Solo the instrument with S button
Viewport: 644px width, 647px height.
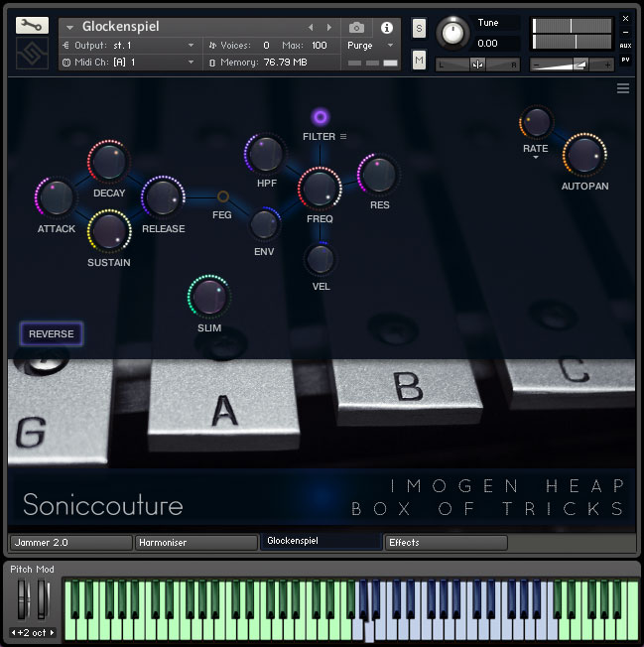[419, 28]
